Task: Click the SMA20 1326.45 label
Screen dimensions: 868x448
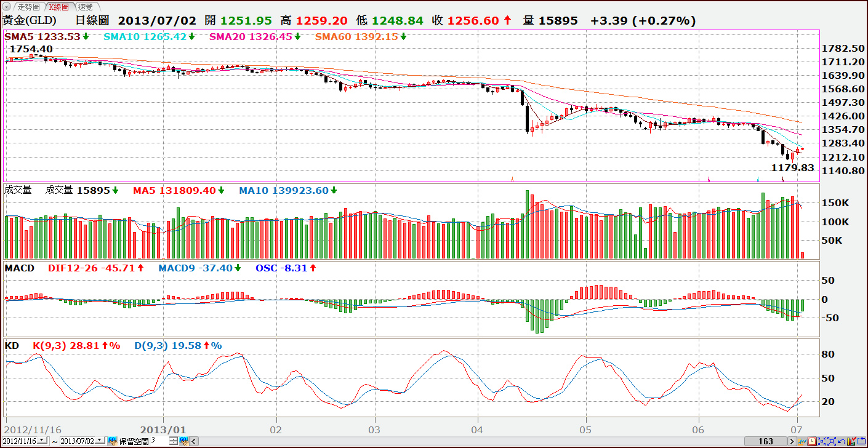Action: [x=251, y=36]
